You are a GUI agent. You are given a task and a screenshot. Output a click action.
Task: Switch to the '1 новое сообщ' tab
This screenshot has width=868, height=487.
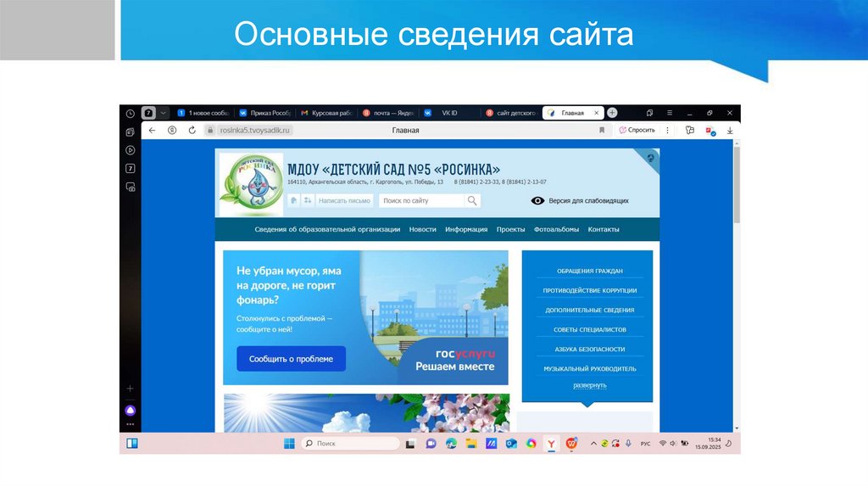203,113
